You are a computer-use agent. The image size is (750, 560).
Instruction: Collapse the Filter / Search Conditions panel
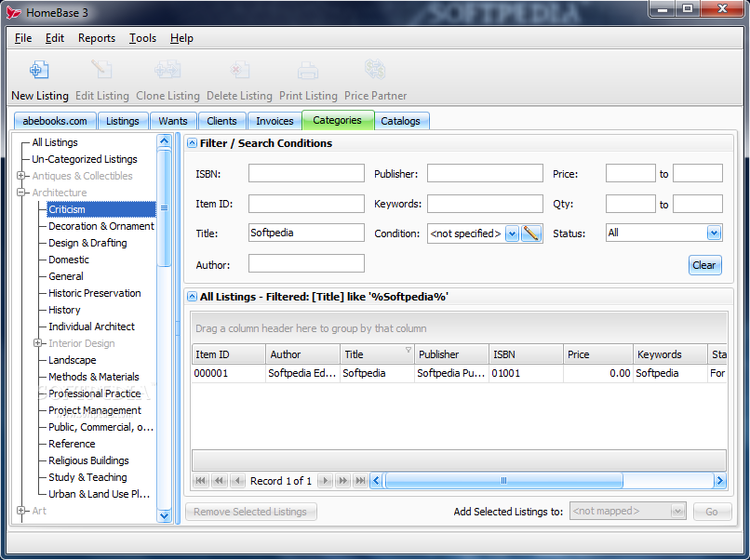[x=192, y=143]
